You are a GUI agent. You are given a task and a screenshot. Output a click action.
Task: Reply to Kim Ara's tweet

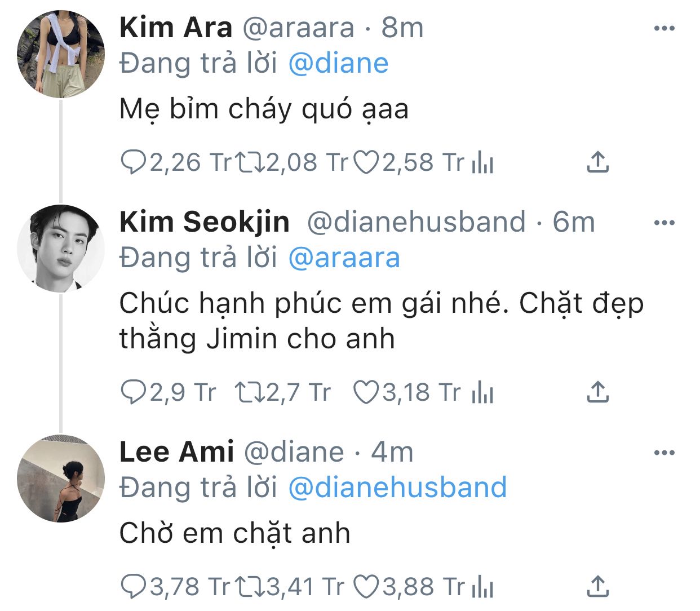[134, 162]
